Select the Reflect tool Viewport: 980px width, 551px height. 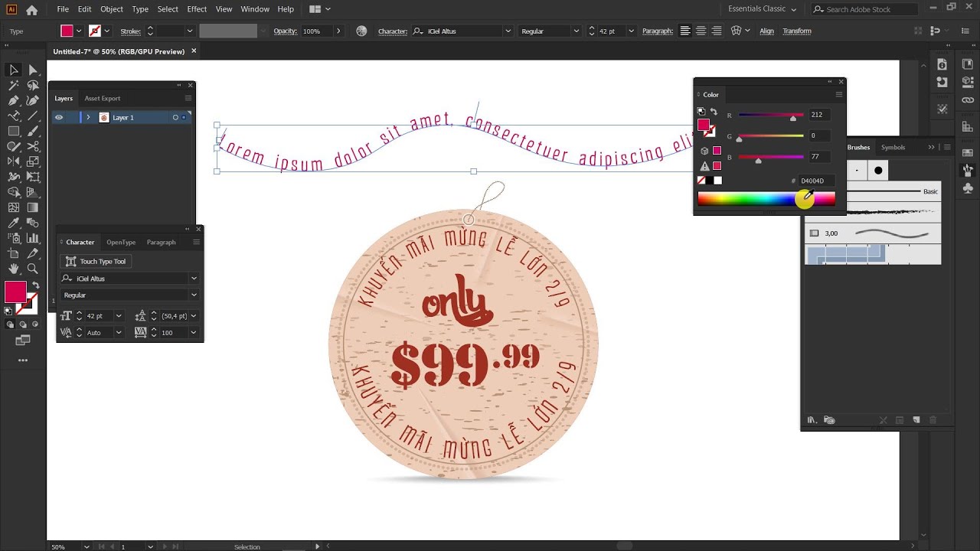14,161
